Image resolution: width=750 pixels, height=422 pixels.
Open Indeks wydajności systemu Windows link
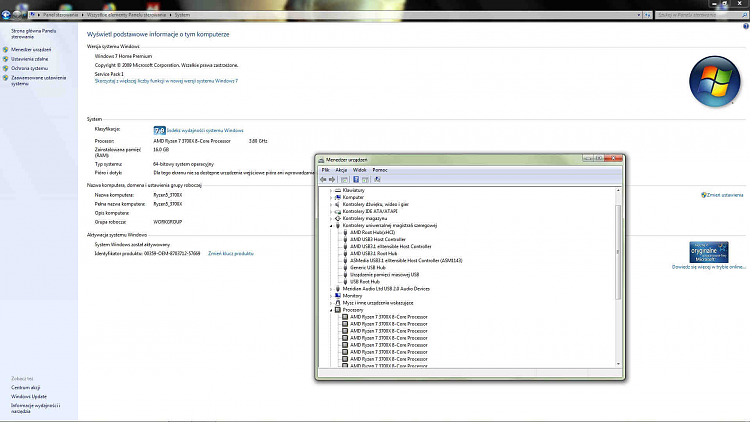205,131
